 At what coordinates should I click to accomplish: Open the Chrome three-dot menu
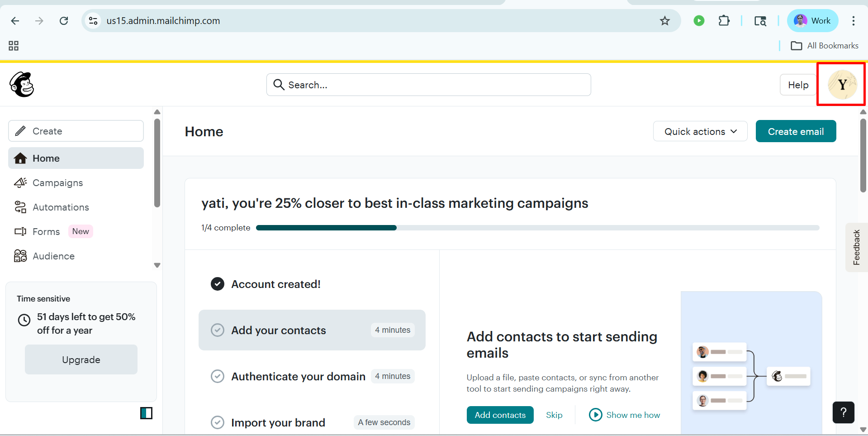tap(854, 21)
